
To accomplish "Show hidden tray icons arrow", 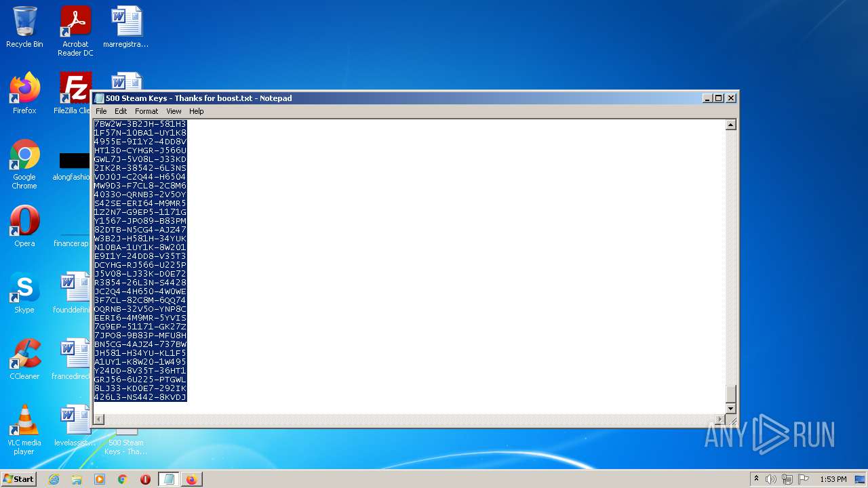I will click(757, 479).
